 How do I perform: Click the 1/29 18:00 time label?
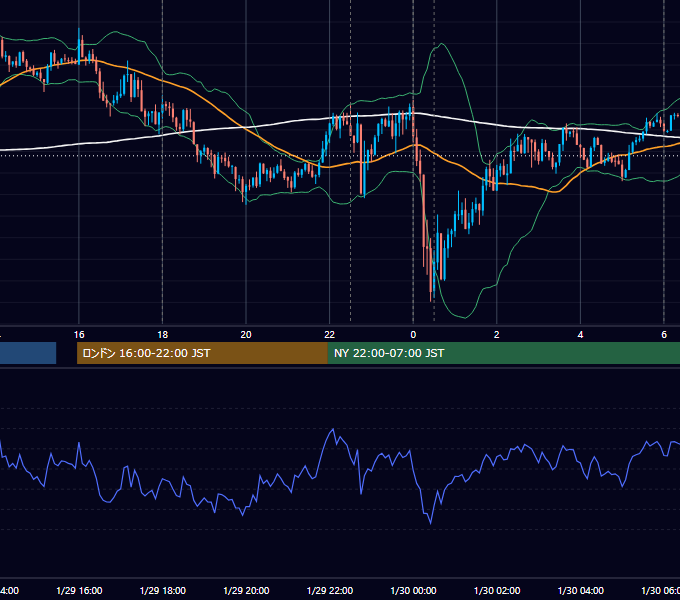pos(163,590)
